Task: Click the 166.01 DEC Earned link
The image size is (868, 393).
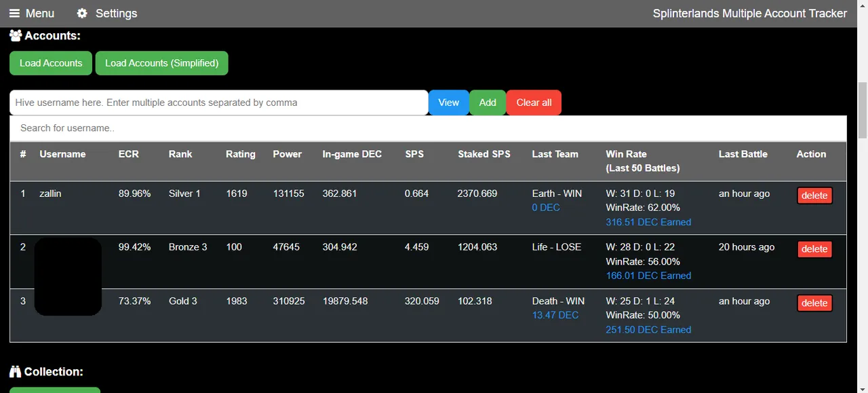Action: tap(648, 276)
